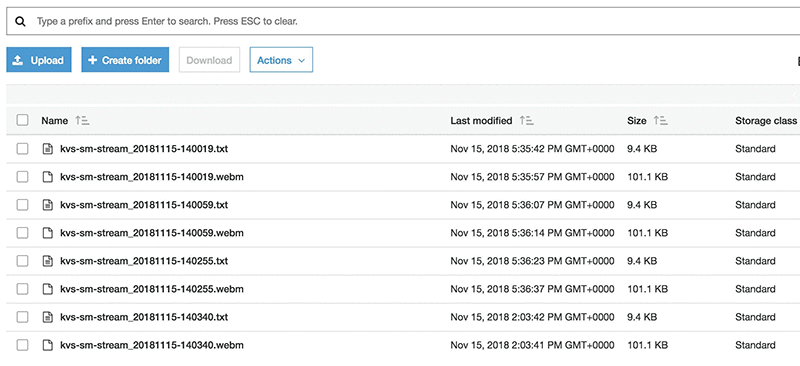Click date 'Nov 15, 2018 5:36:37 PM GMT+0000'
The width and height of the screenshot is (800, 366).
pos(532,289)
